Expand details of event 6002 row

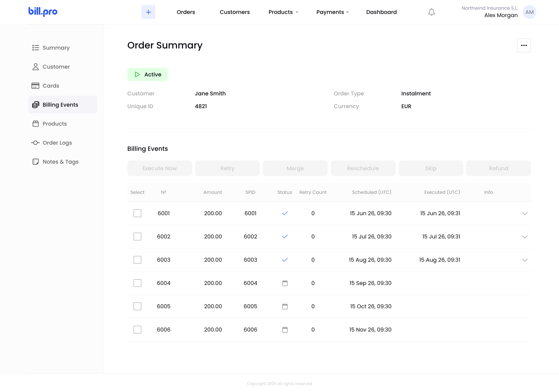click(525, 237)
